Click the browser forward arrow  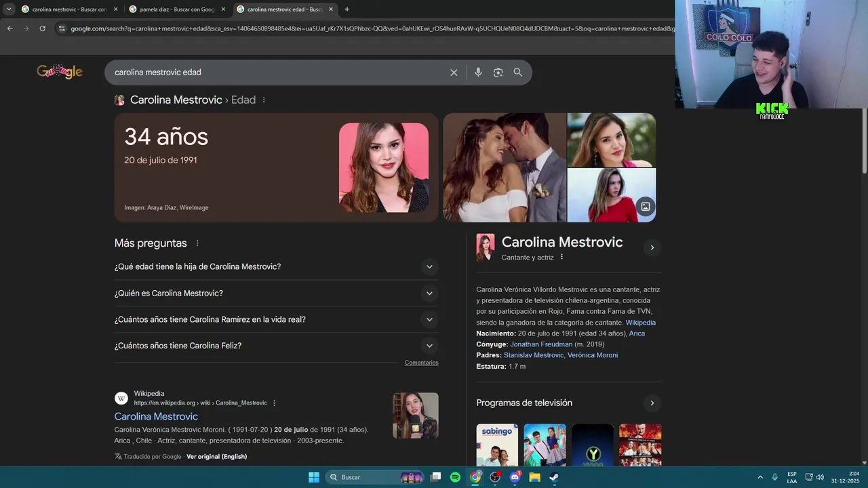pos(26,28)
